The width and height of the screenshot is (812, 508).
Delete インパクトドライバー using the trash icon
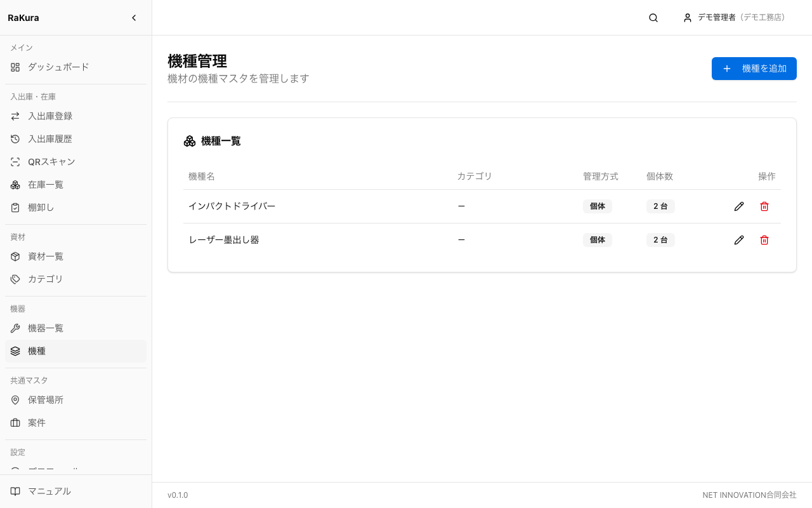[x=764, y=206]
